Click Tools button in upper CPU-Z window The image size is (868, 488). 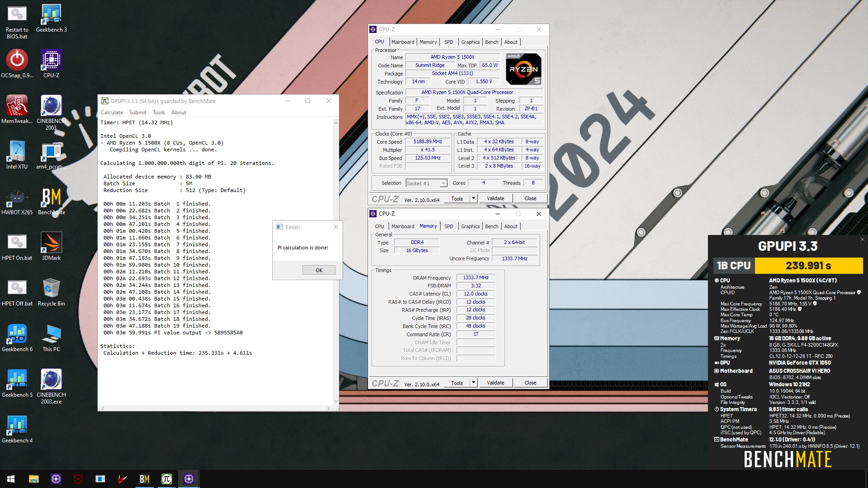[x=457, y=198]
